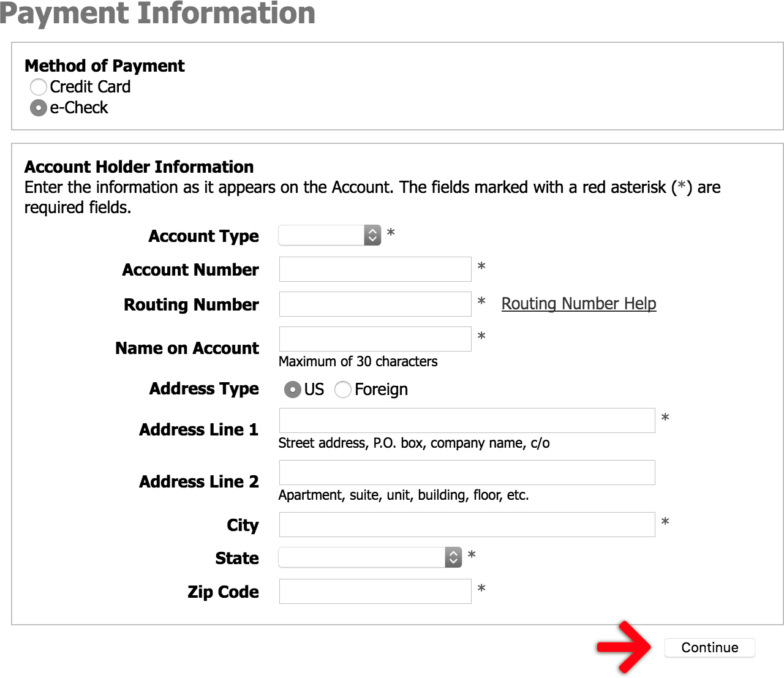Image resolution: width=784 pixels, height=678 pixels.
Task: Click the Account Number field
Action: click(375, 269)
